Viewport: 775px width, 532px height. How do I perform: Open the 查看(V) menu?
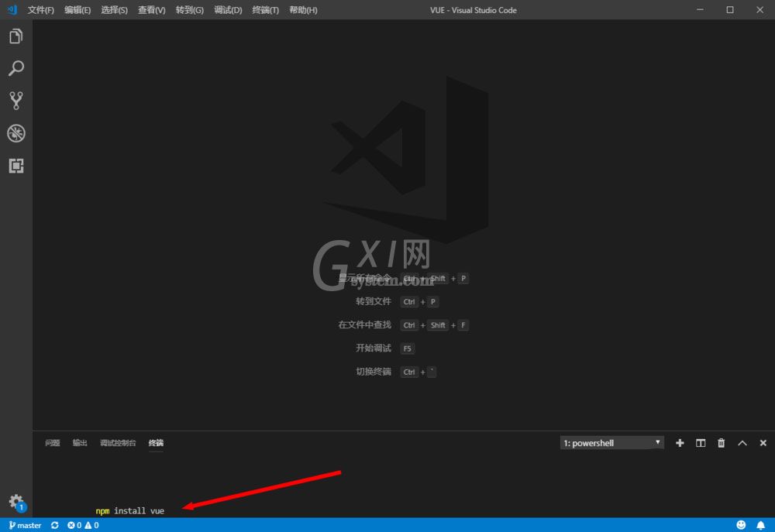(x=152, y=10)
